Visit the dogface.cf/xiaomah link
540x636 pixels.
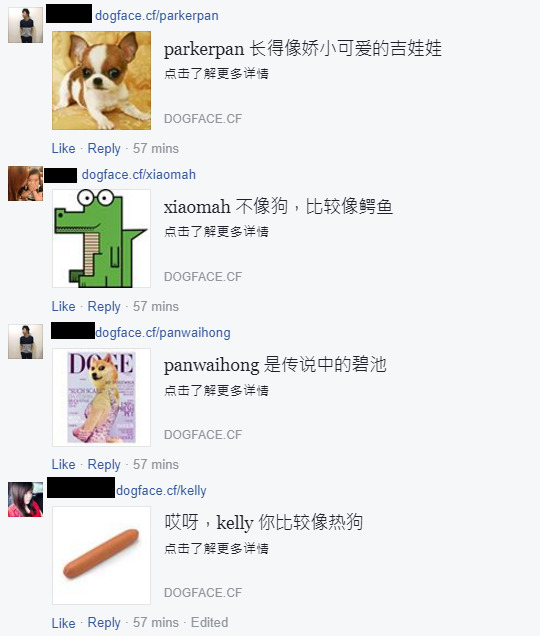pos(139,175)
